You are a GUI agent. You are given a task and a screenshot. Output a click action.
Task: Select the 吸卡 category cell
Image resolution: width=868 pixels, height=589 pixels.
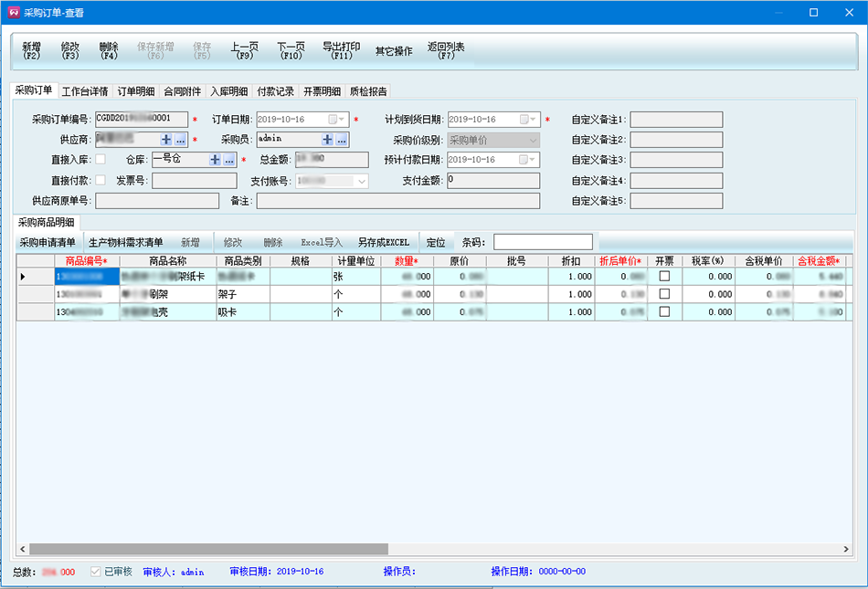click(243, 312)
